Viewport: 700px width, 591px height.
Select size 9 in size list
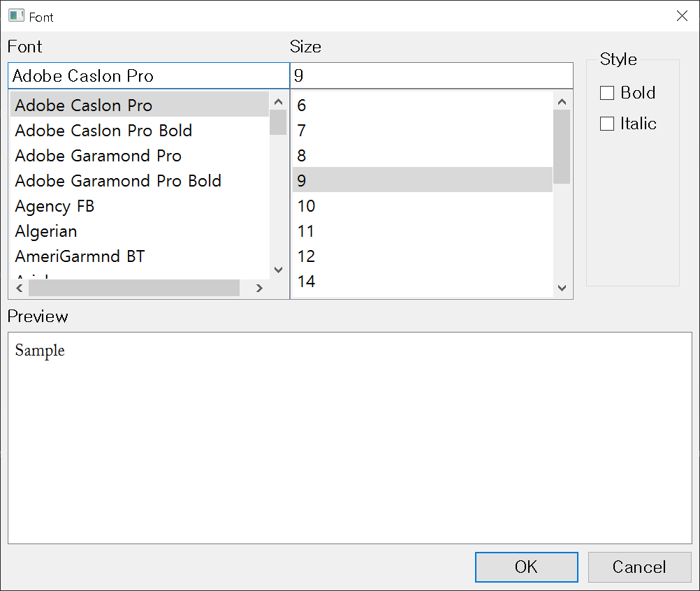423,180
